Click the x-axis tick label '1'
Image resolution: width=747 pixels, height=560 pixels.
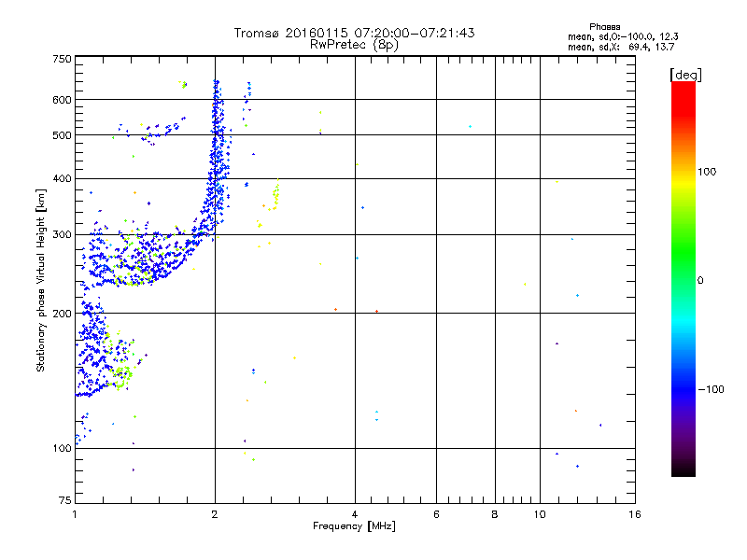click(75, 514)
